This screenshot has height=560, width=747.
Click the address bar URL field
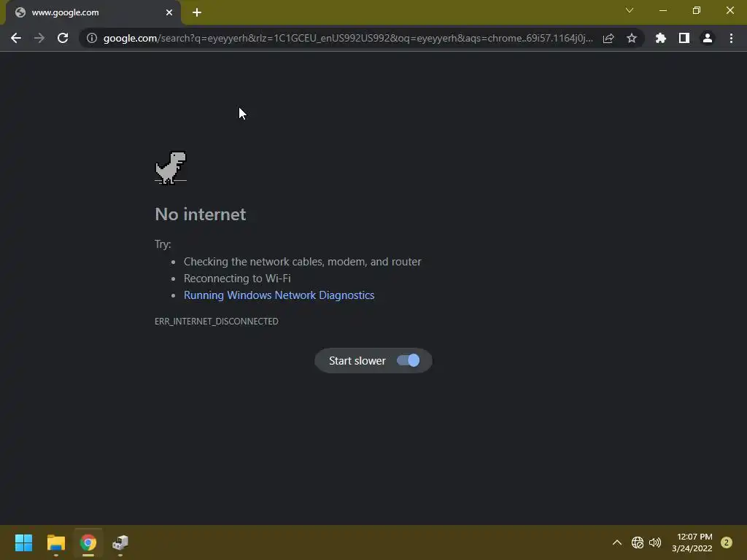click(348, 38)
